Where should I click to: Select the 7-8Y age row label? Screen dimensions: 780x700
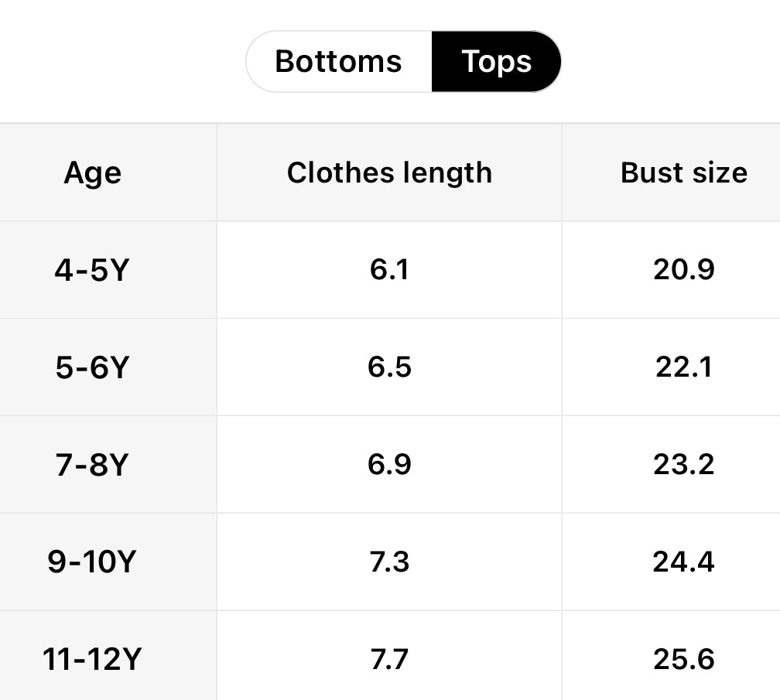[91, 465]
